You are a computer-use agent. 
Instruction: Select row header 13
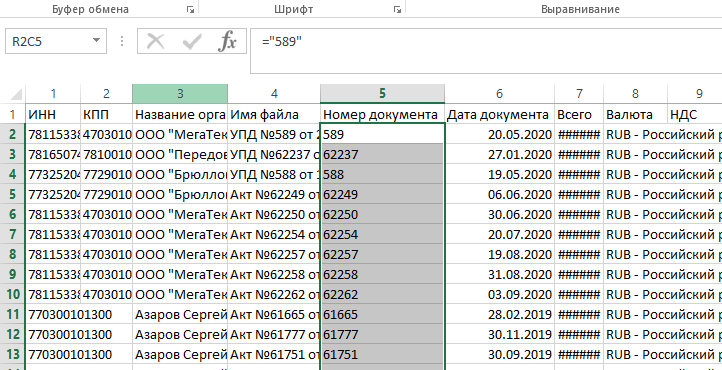(x=12, y=354)
